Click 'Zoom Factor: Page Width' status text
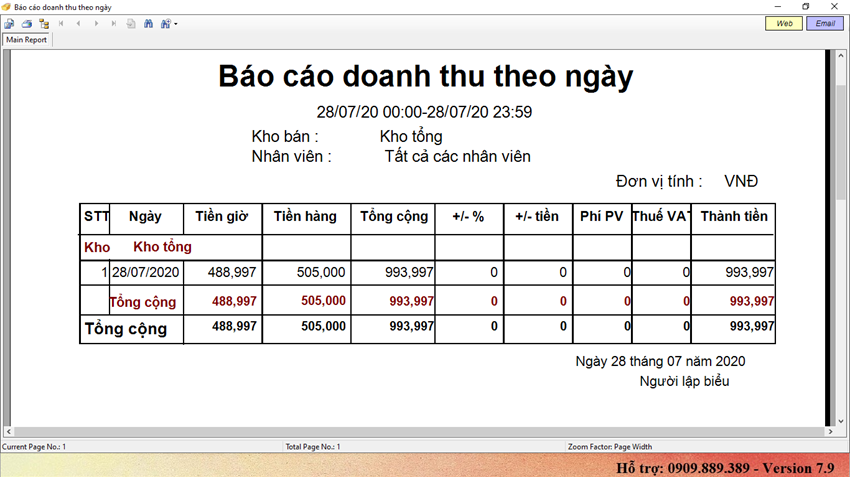This screenshot has height=477, width=850. click(610, 447)
